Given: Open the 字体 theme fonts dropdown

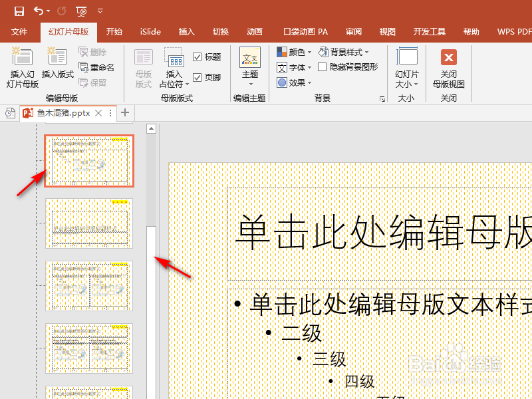Looking at the screenshot, I should click(x=294, y=67).
